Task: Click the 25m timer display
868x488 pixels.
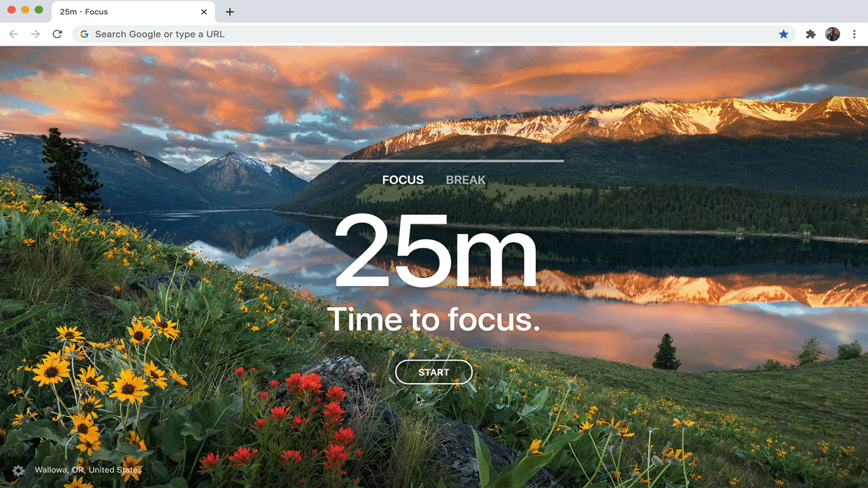Action: 435,250
